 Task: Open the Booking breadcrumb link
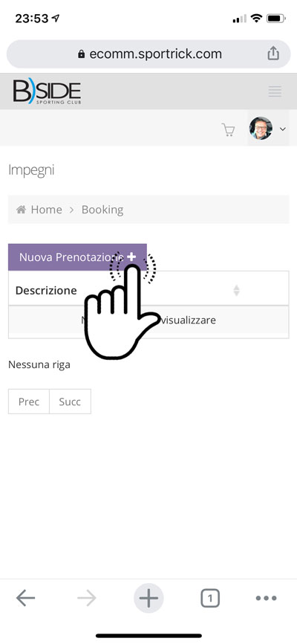[x=102, y=210]
